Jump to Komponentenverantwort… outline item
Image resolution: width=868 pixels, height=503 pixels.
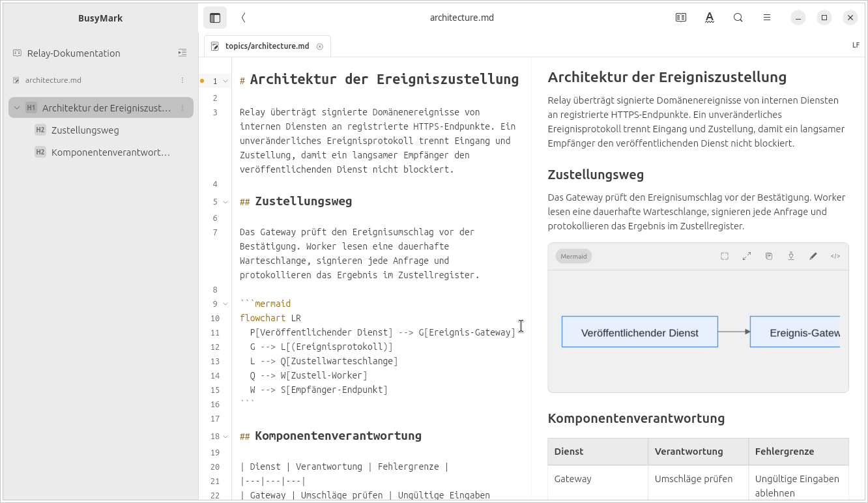click(111, 152)
